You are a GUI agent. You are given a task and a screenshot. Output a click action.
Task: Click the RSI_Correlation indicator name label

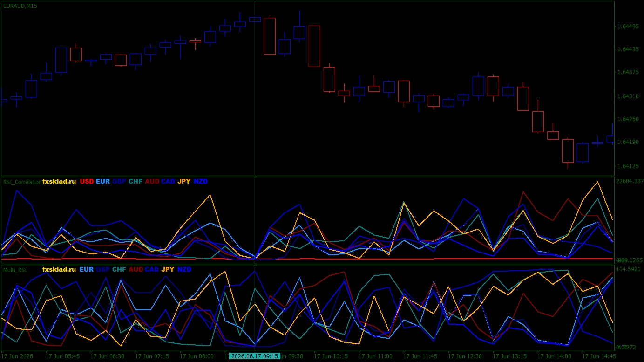22,182
